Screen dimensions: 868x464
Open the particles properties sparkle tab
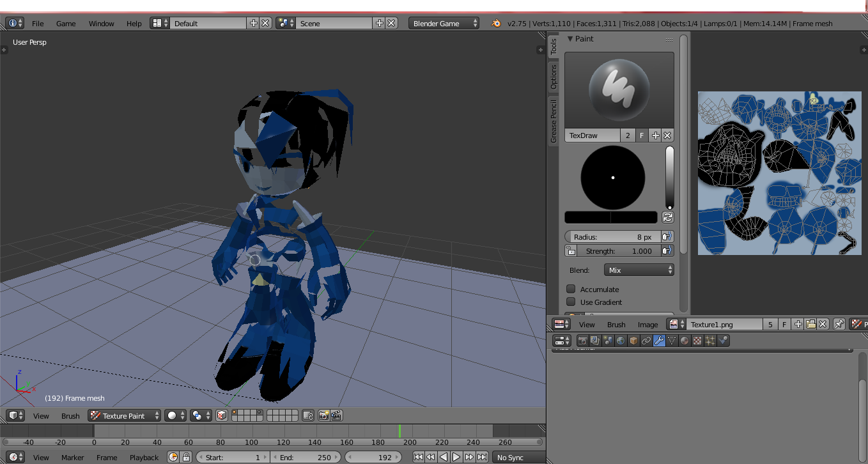[710, 341]
